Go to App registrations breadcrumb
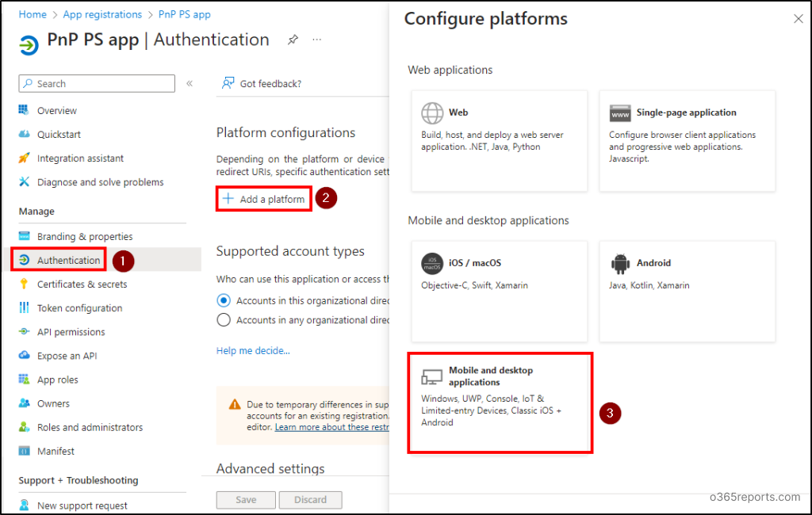 [102, 14]
